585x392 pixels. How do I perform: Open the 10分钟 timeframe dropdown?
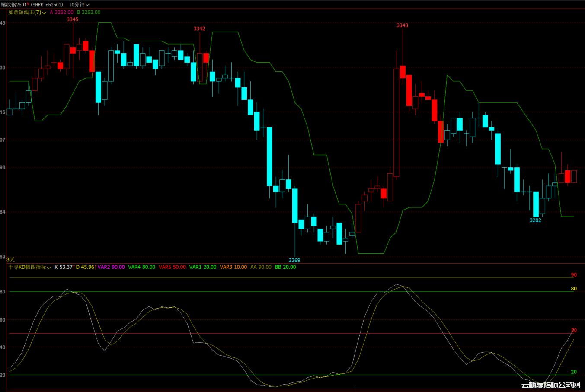coord(79,5)
